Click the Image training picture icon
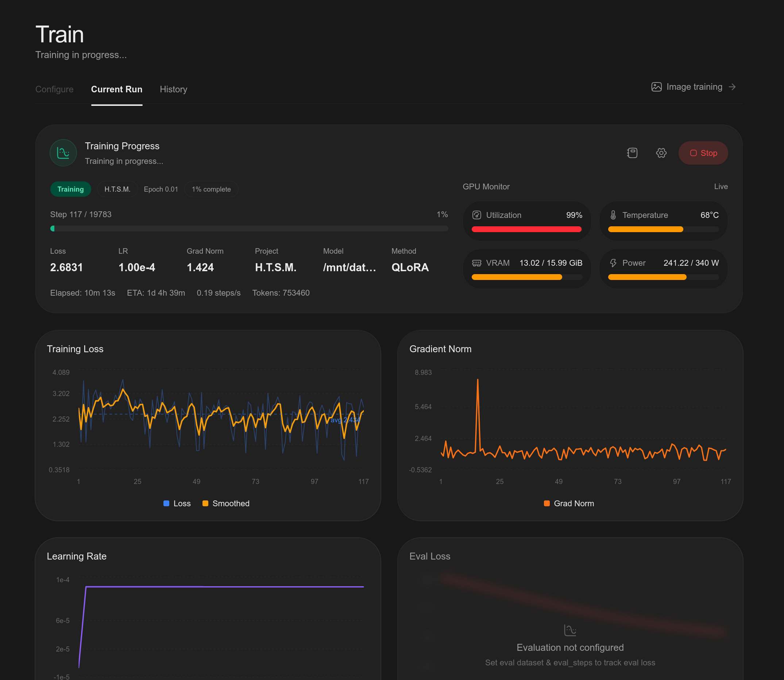784x680 pixels. 657,87
